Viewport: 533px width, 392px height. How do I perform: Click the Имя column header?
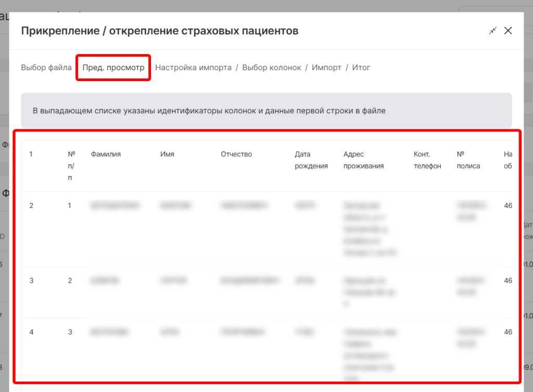coord(167,154)
